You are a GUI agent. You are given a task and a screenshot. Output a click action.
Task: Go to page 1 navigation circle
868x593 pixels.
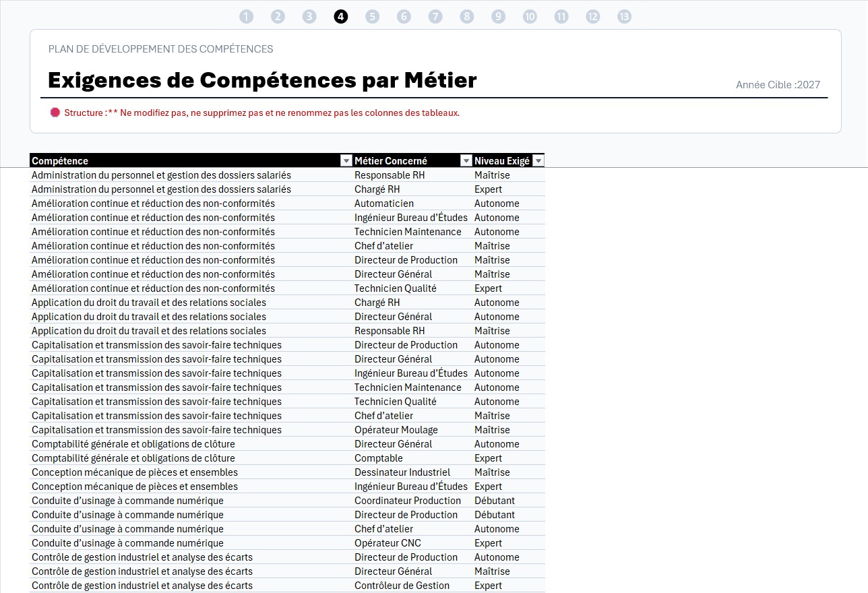[x=247, y=17]
